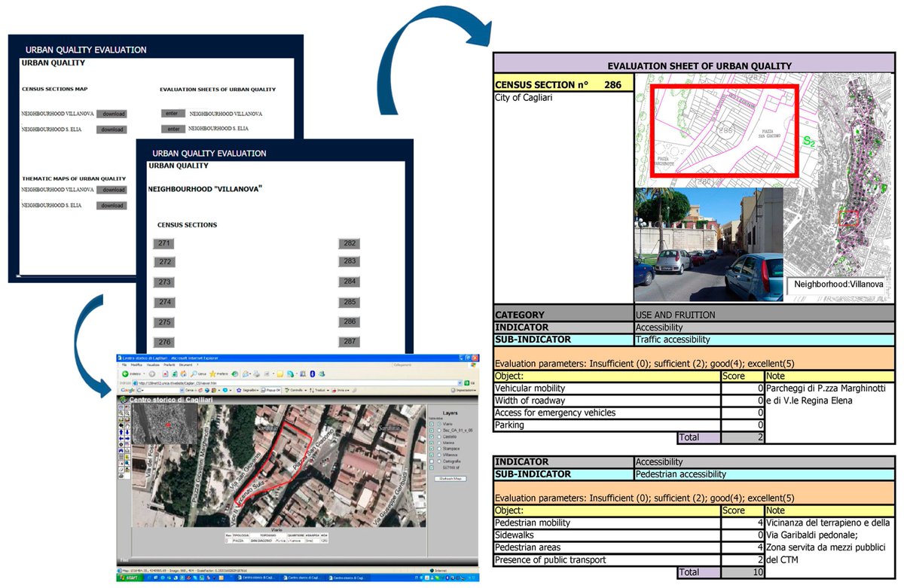Screen dimensions: 904x588
Task: Open the Preferiti menu in IE menu bar
Action: point(169,365)
